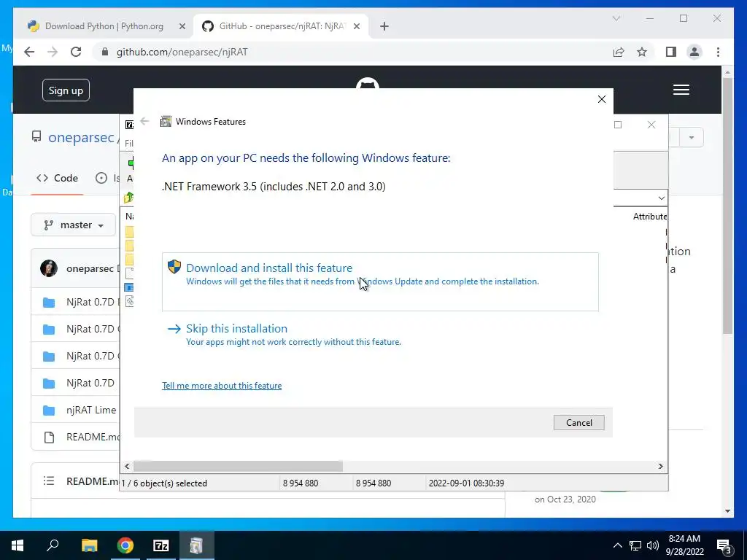Switch to the Download Python tab
Viewport: 747px width, 560px height.
104,26
